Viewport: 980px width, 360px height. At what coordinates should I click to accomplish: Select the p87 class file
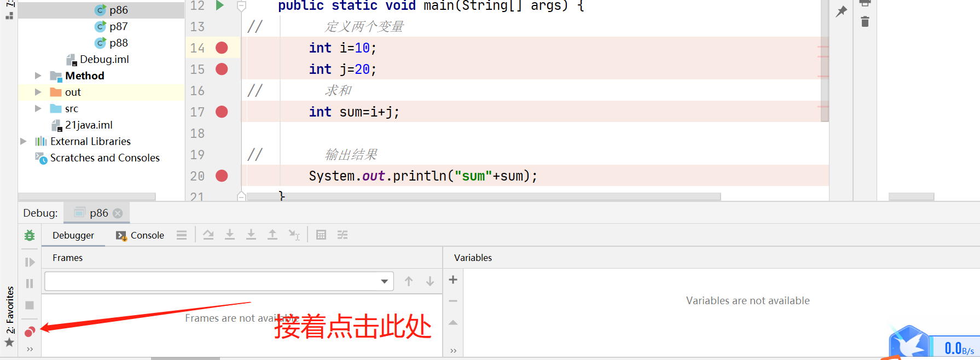click(118, 26)
